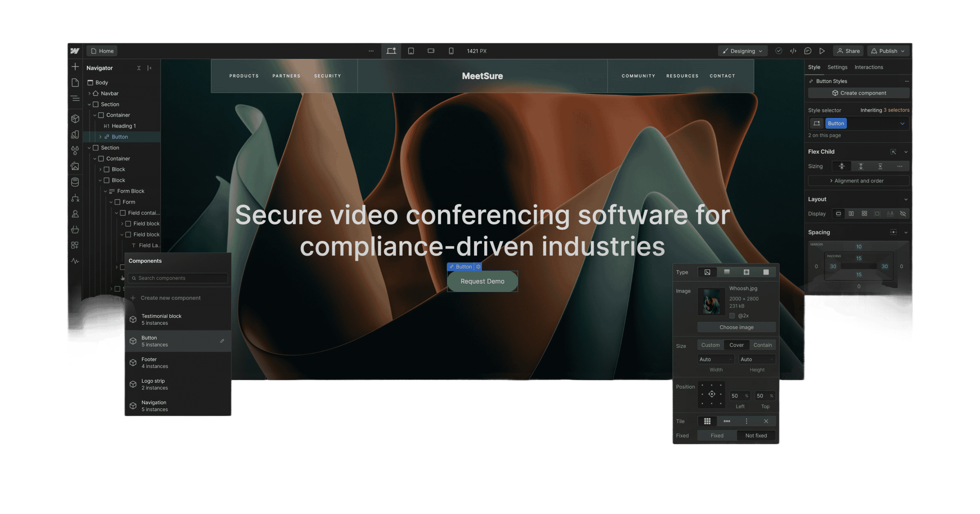Open the Audit activity icon in sidebar
The height and width of the screenshot is (514, 980).
(75, 261)
